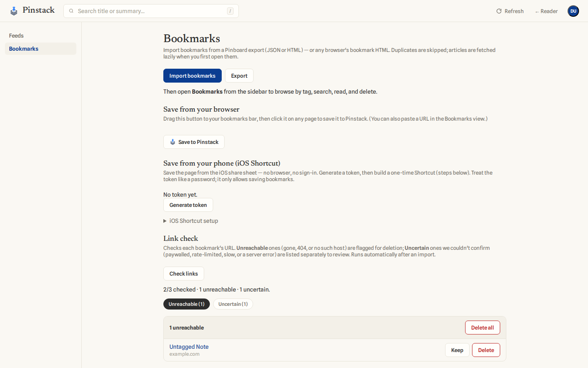588x368 pixels.
Task: Keep the Untagged Note bookmark
Action: click(457, 350)
